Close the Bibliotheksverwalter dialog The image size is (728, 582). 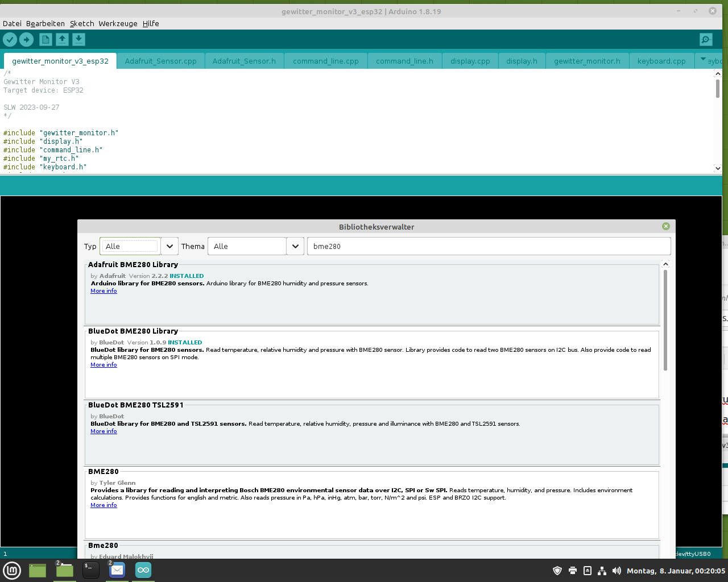[x=666, y=226]
